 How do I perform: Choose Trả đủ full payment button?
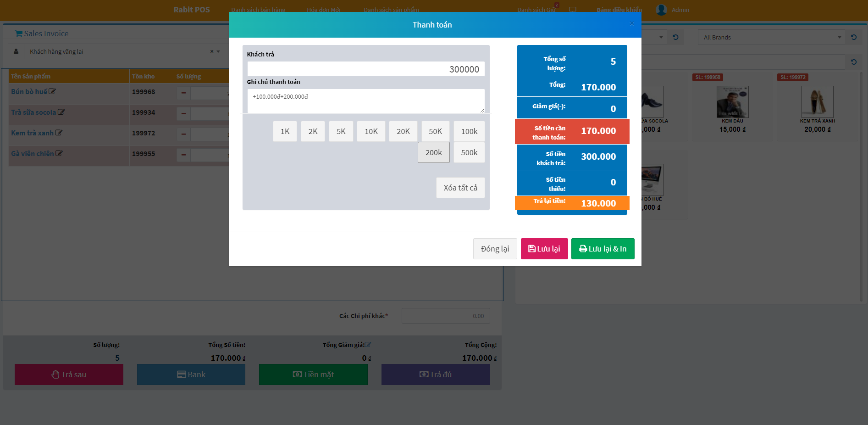click(x=436, y=375)
